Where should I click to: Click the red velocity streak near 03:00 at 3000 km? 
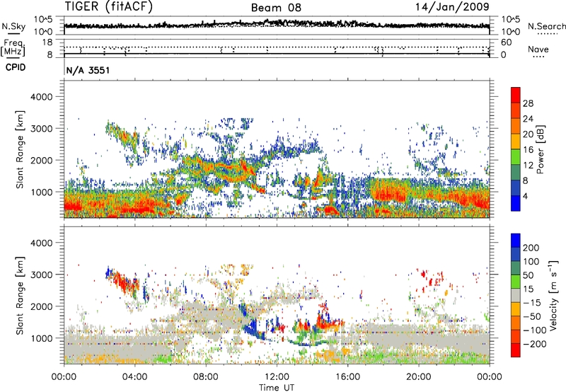pos(122,282)
